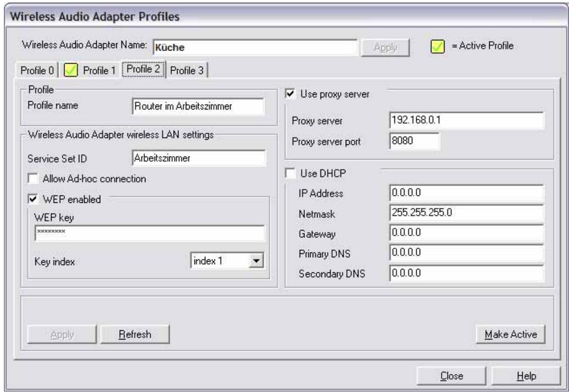Click the "= Active Profile" legend text

482,46
